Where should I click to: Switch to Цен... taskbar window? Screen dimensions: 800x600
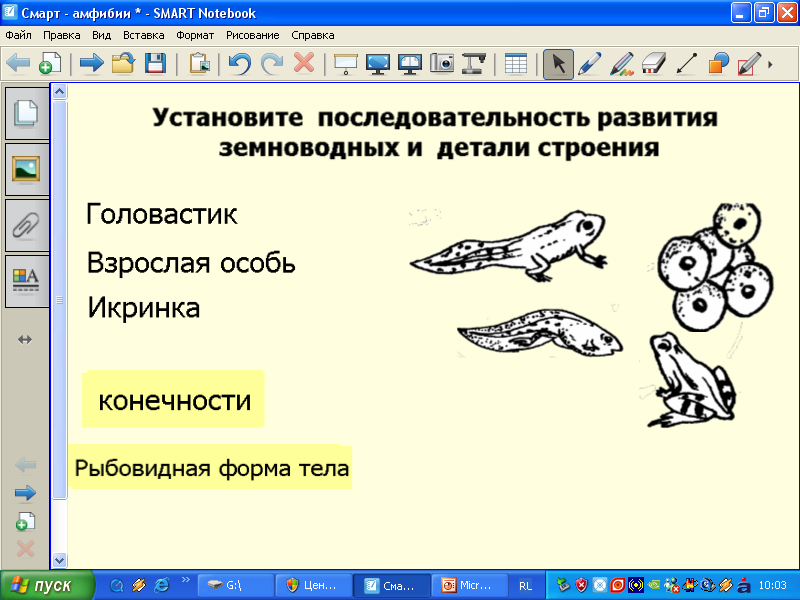(313, 585)
